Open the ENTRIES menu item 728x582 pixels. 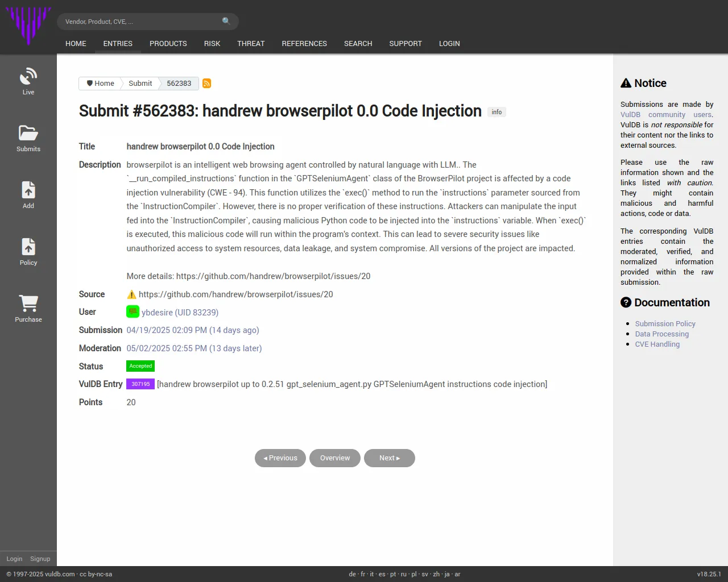[118, 43]
